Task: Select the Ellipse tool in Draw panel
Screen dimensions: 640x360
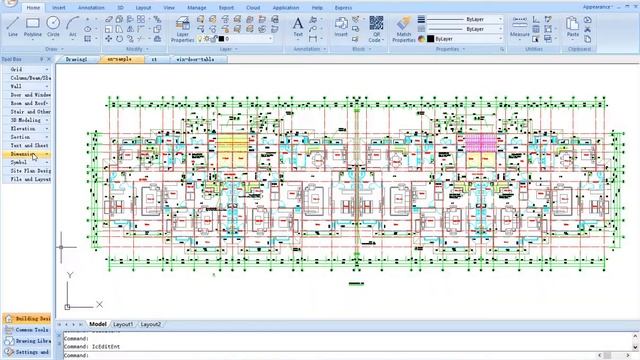Action: coord(87,29)
